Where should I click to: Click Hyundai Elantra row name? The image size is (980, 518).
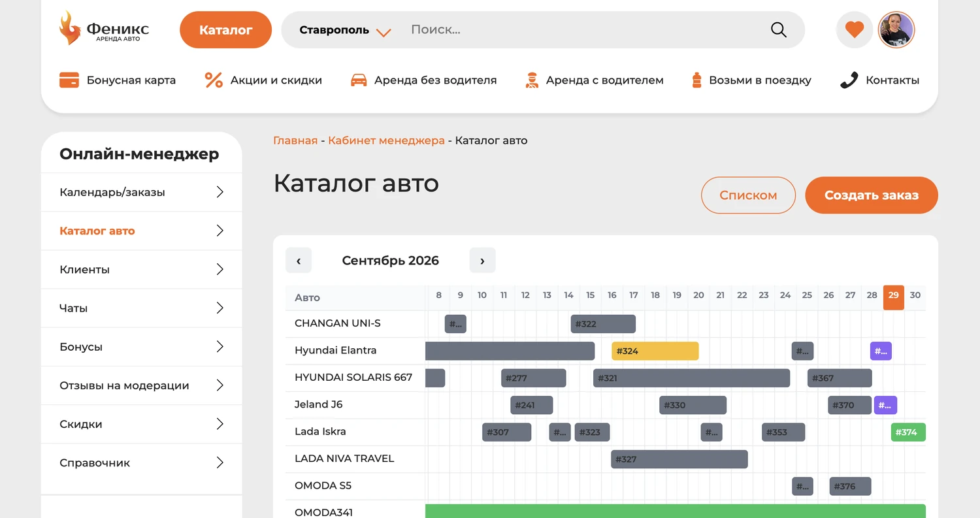pos(335,350)
